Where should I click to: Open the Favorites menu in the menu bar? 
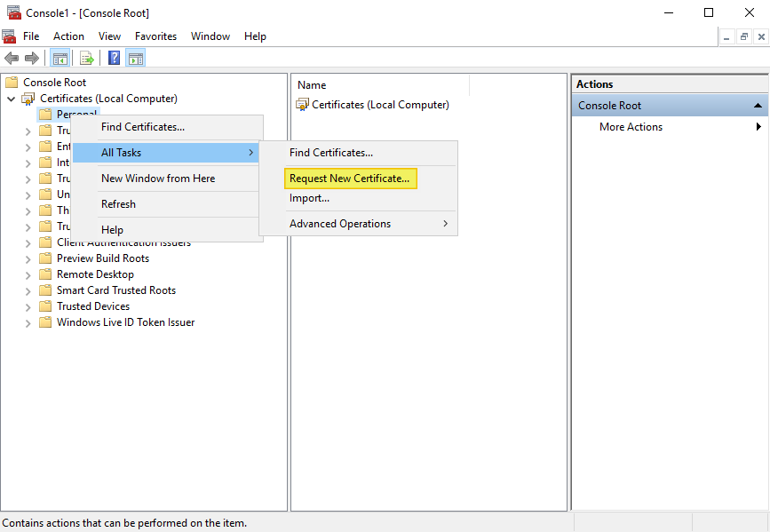(x=155, y=36)
